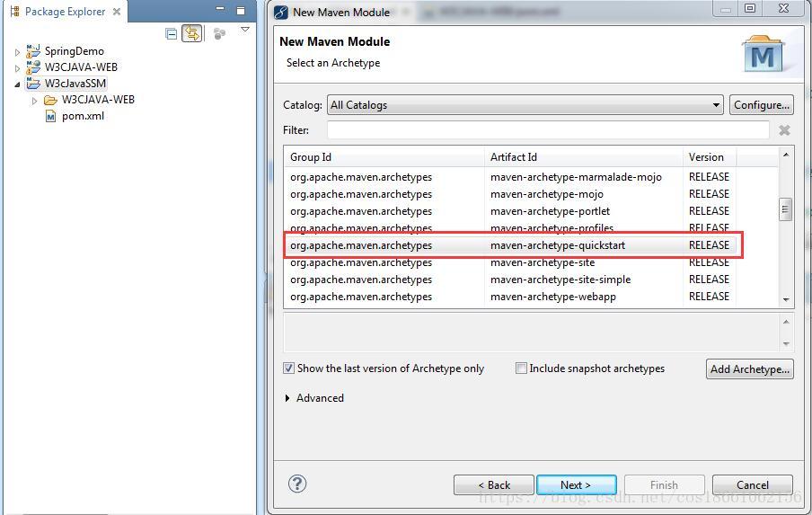The height and width of the screenshot is (515, 812).
Task: Enable Include snapshot archetypes
Action: click(x=521, y=368)
